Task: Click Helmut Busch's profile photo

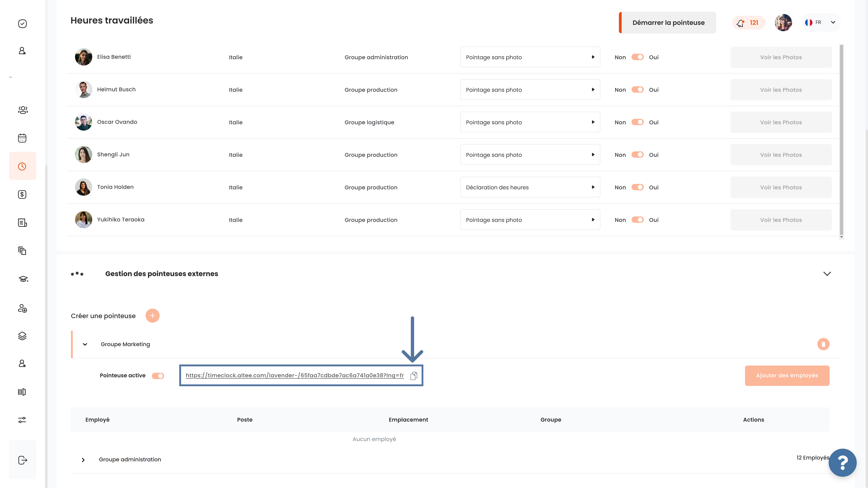Action: [84, 90]
